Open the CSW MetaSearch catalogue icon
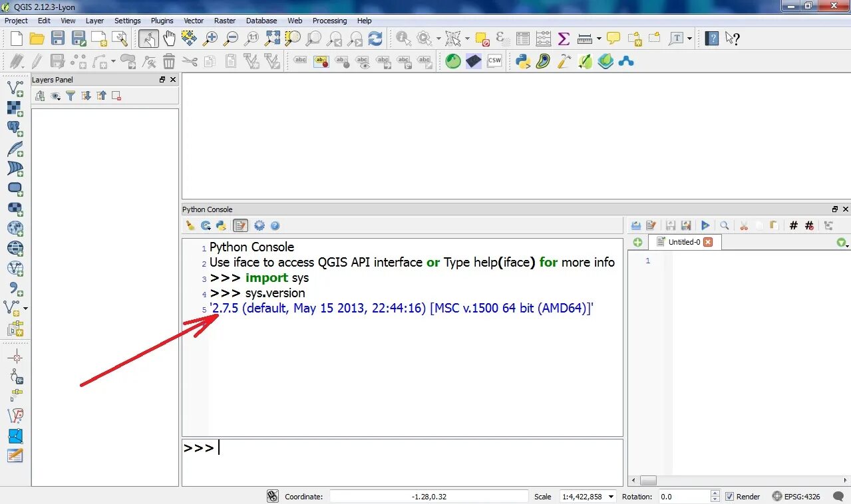The image size is (851, 504). tap(494, 62)
